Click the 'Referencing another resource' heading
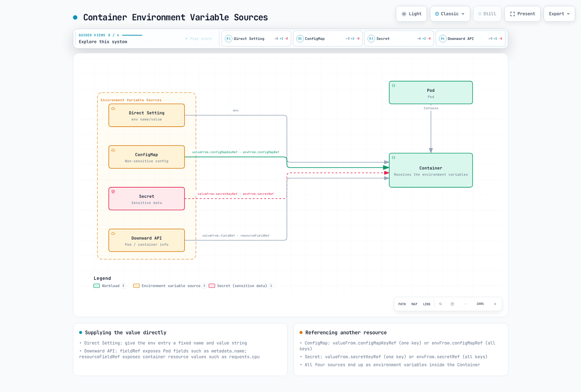Viewport: 581px width, 392px height. (346, 332)
